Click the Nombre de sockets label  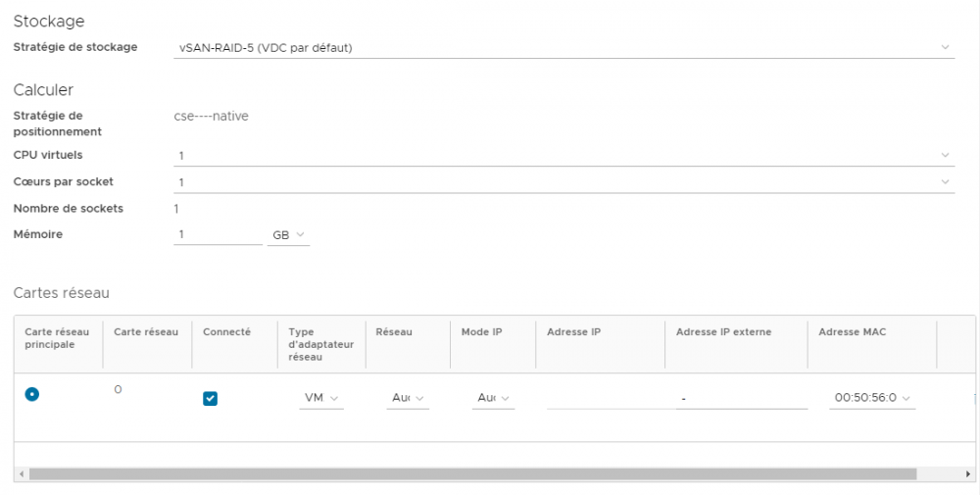(x=69, y=209)
